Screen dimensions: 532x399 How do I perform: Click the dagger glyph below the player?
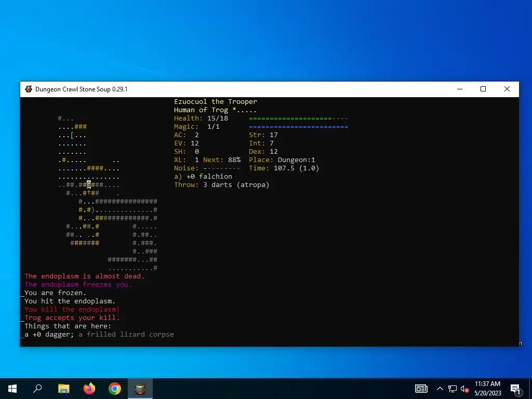pyautogui.click(x=89, y=193)
